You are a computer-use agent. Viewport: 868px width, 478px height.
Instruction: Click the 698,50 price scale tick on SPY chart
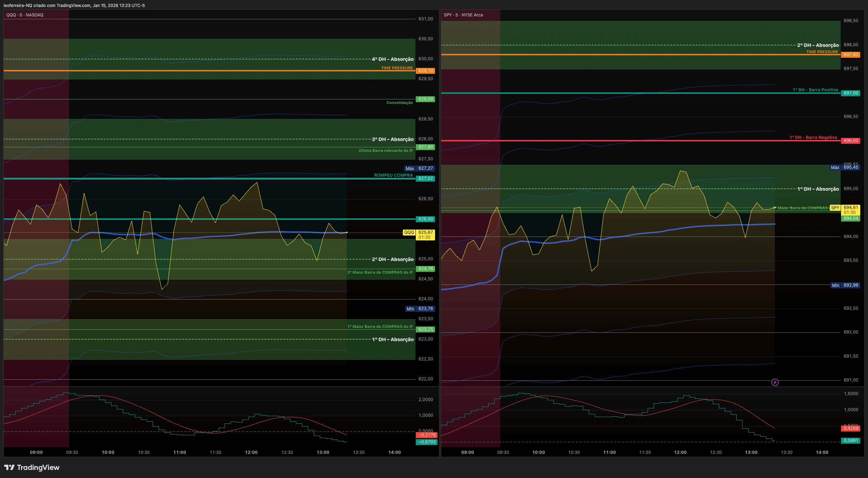[x=851, y=21]
